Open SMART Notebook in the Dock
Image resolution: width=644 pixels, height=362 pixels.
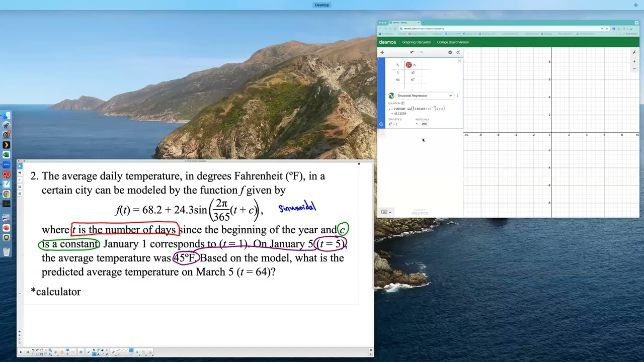pos(7,185)
